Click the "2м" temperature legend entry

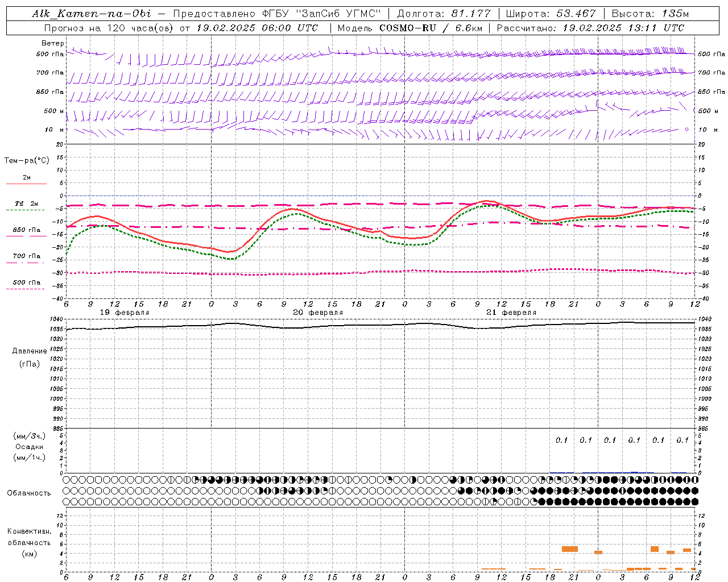pos(27,177)
